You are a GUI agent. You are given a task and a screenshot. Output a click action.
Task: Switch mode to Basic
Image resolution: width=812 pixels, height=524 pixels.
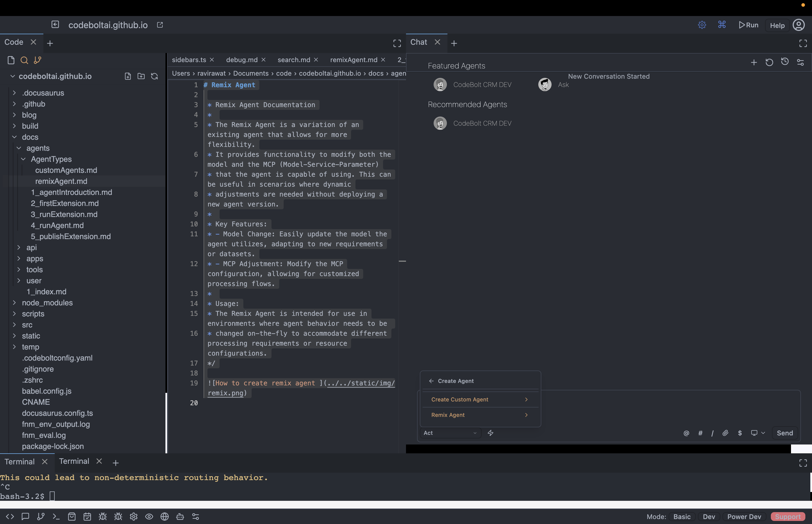tap(682, 517)
